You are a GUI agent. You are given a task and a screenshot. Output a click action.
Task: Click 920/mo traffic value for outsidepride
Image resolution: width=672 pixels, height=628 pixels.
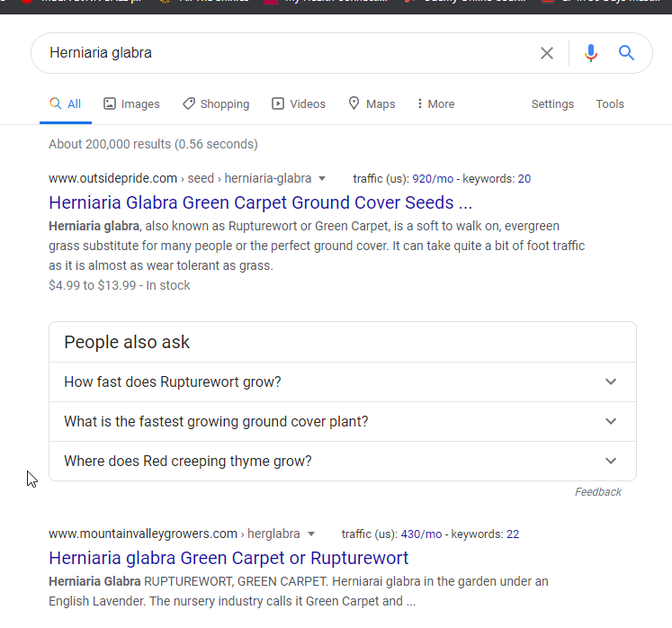433,179
